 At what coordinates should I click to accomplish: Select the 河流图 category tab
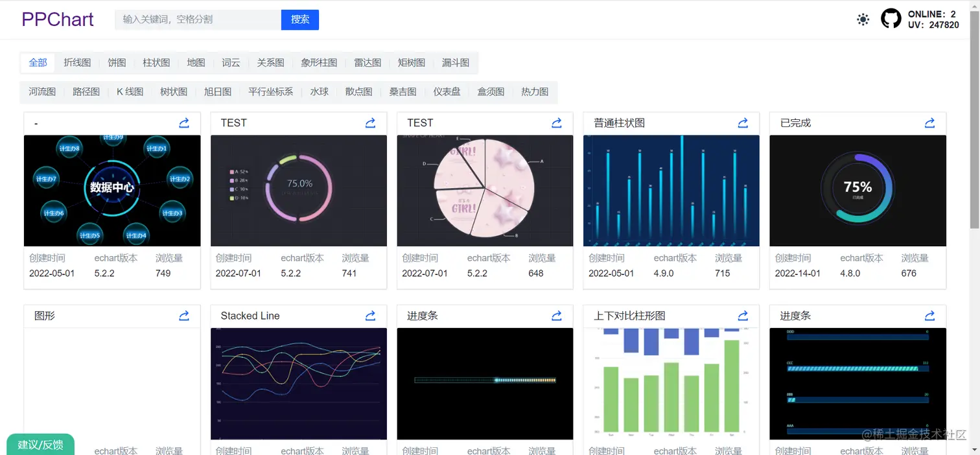click(x=42, y=92)
